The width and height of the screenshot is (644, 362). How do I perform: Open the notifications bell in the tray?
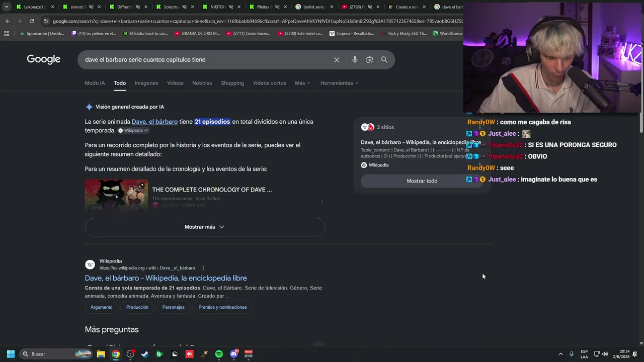(635, 354)
